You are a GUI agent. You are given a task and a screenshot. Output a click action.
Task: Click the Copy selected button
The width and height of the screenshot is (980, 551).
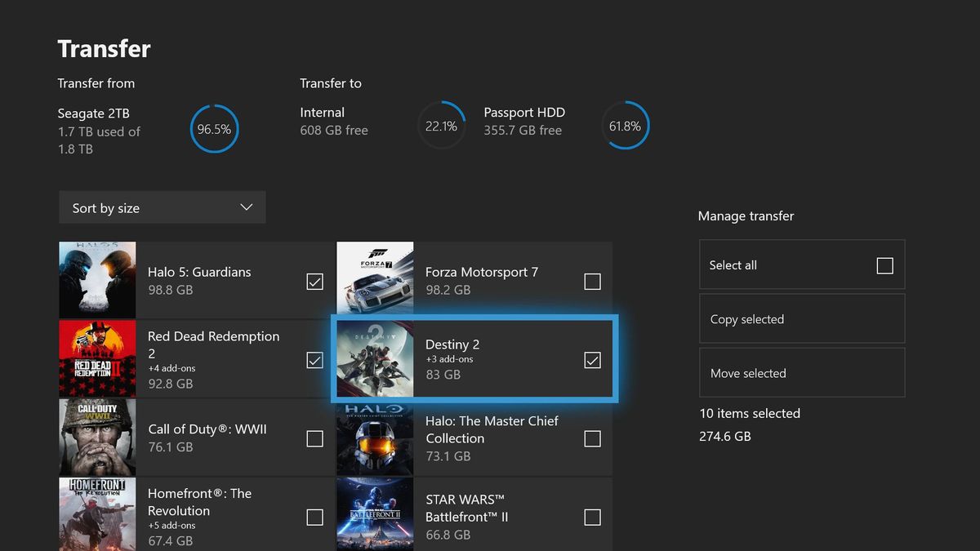801,318
